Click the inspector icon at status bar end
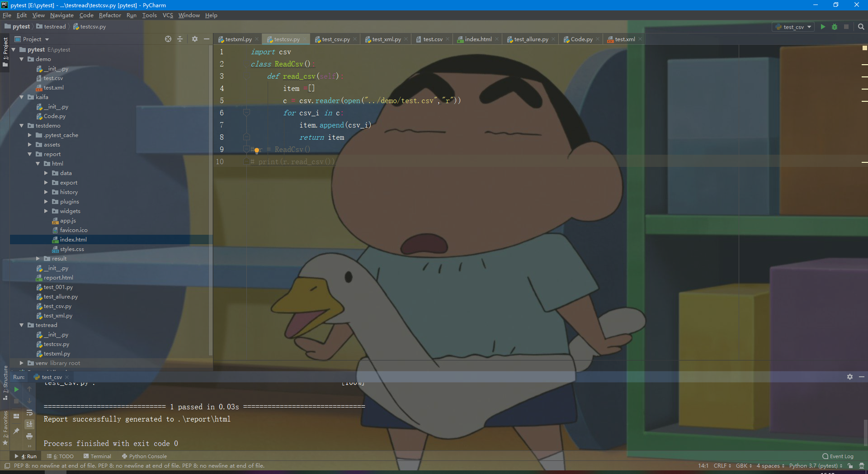Viewport: 868px width, 474px height. 862,466
